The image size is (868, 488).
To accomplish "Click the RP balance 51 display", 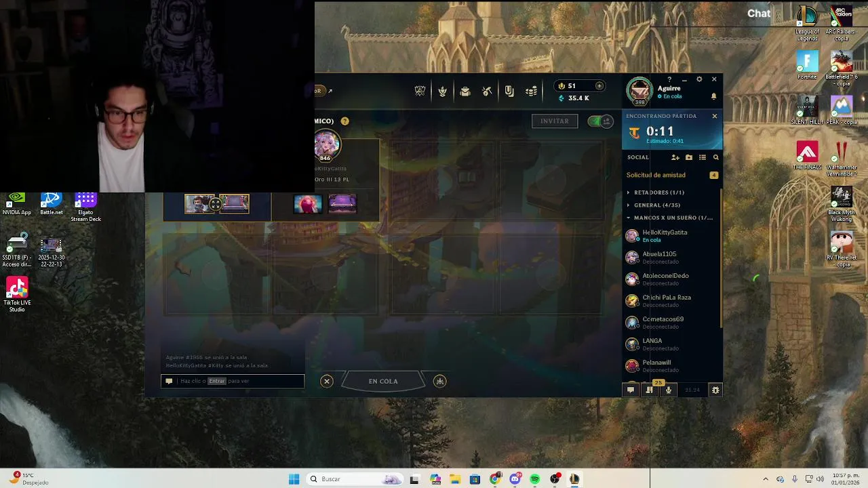I will [x=571, y=86].
